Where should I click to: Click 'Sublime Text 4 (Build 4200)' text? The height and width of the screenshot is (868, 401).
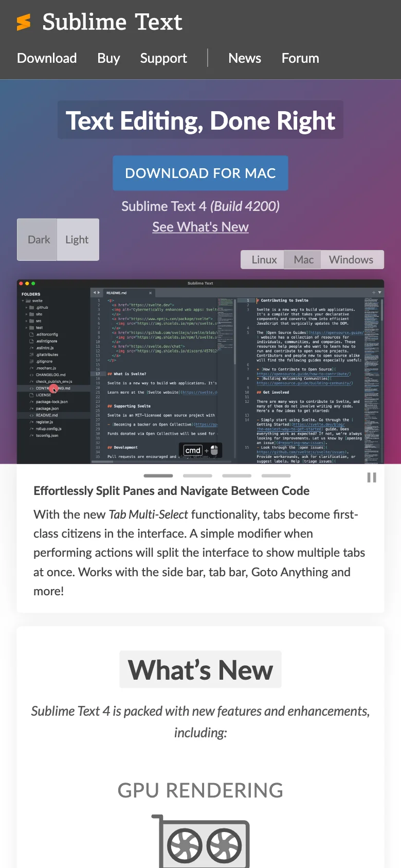[200, 206]
